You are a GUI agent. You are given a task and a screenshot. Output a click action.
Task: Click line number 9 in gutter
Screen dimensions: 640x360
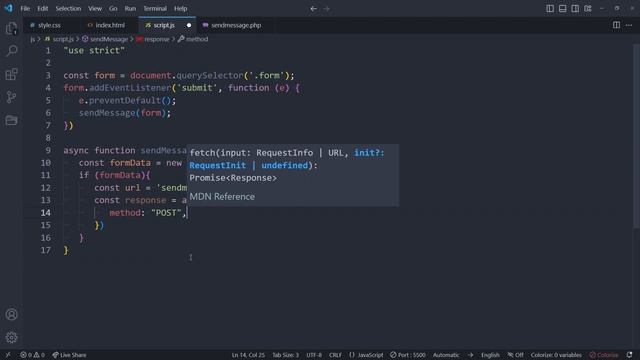coord(48,150)
